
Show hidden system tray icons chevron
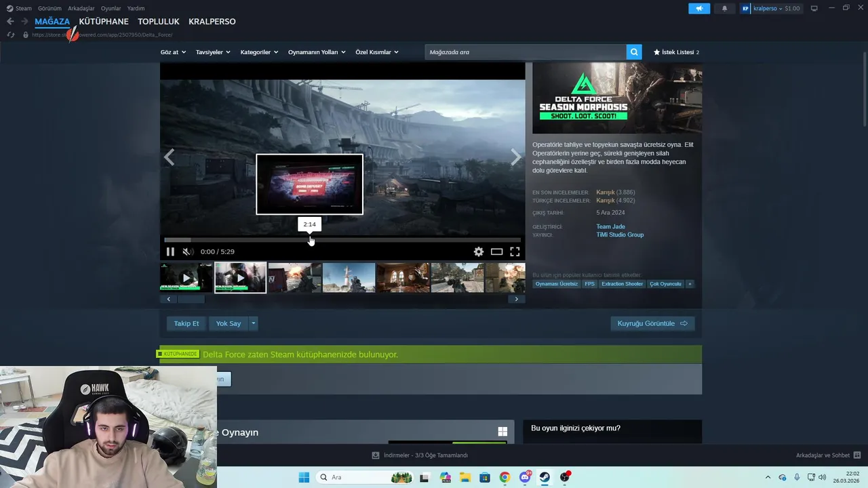click(768, 477)
